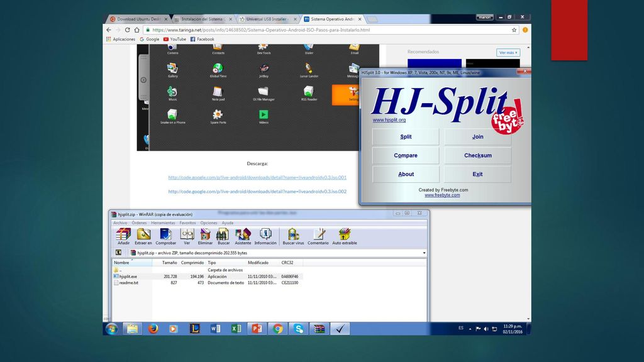This screenshot has width=644, height=362.
Task: Click the Auto extraíble toolbar icon
Action: click(345, 236)
